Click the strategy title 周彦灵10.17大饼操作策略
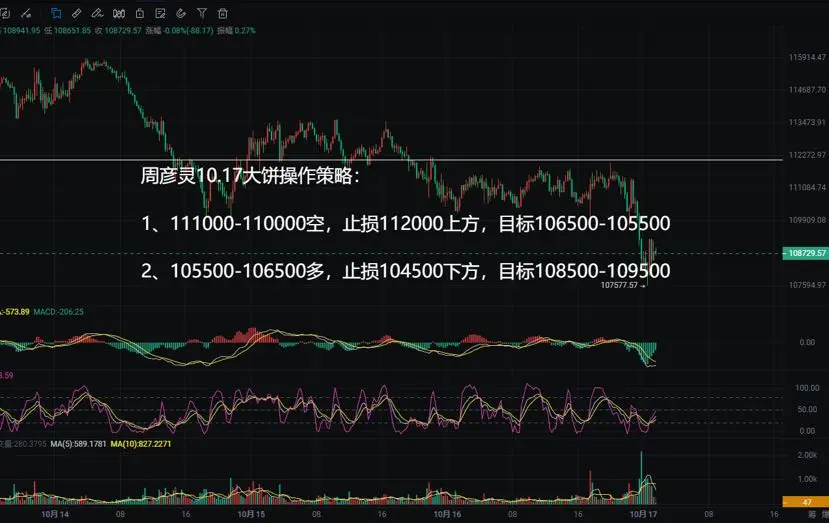This screenshot has width=829, height=523. point(250,176)
